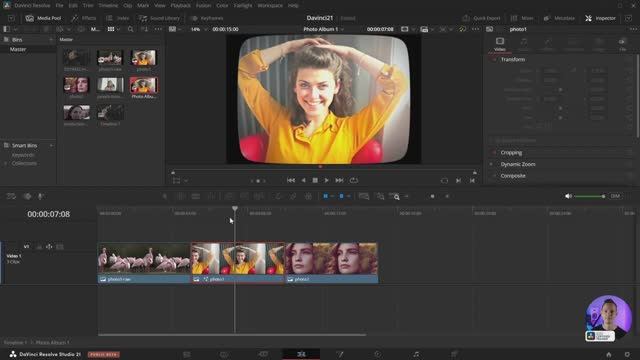
Task: Toggle snapping in timeline toolbar
Action: pyautogui.click(x=278, y=196)
